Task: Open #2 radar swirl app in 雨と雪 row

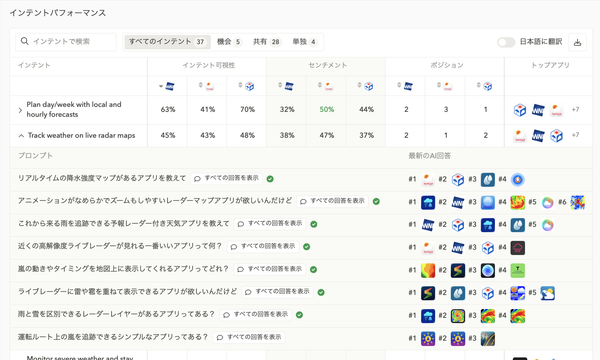Action: [x=458, y=316]
